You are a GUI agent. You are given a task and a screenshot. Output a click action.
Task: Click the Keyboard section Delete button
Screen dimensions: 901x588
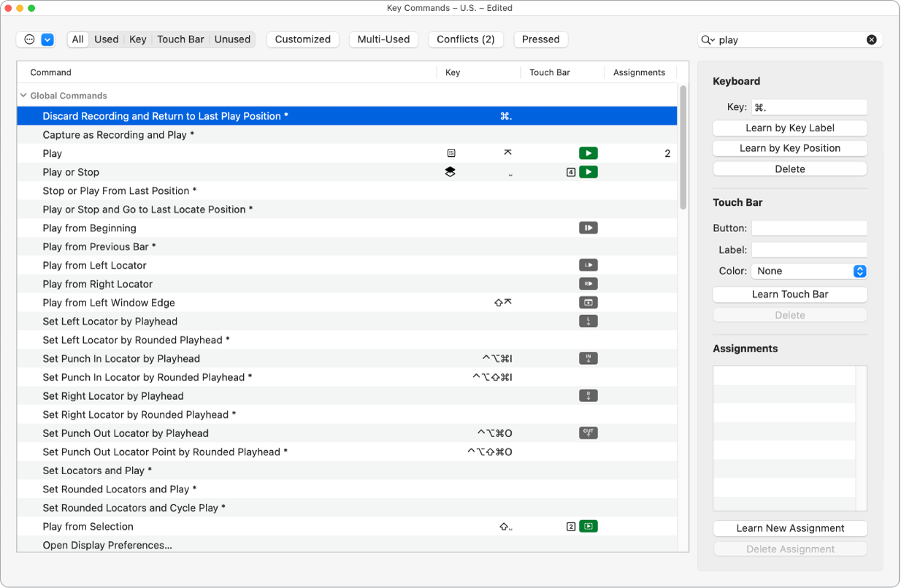click(x=790, y=169)
